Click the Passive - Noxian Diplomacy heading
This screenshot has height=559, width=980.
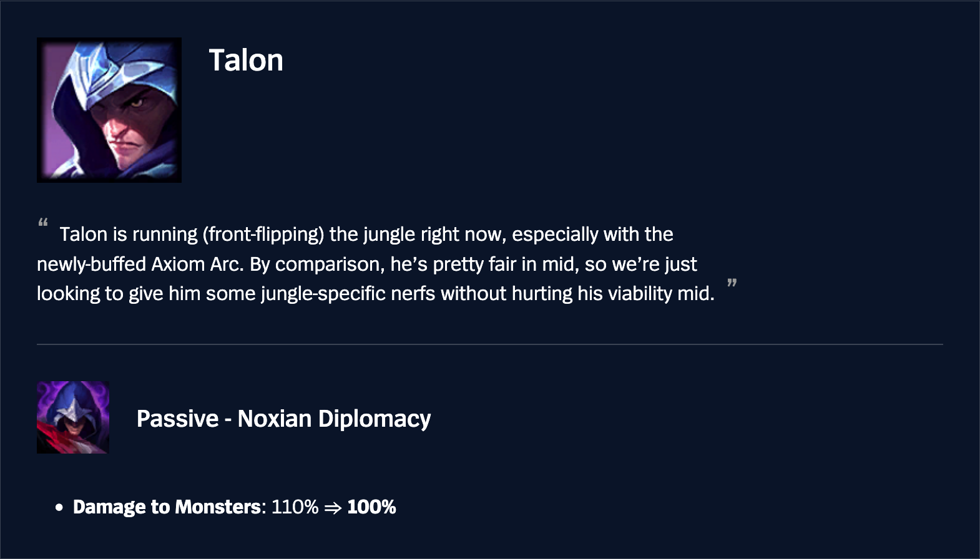pyautogui.click(x=283, y=419)
